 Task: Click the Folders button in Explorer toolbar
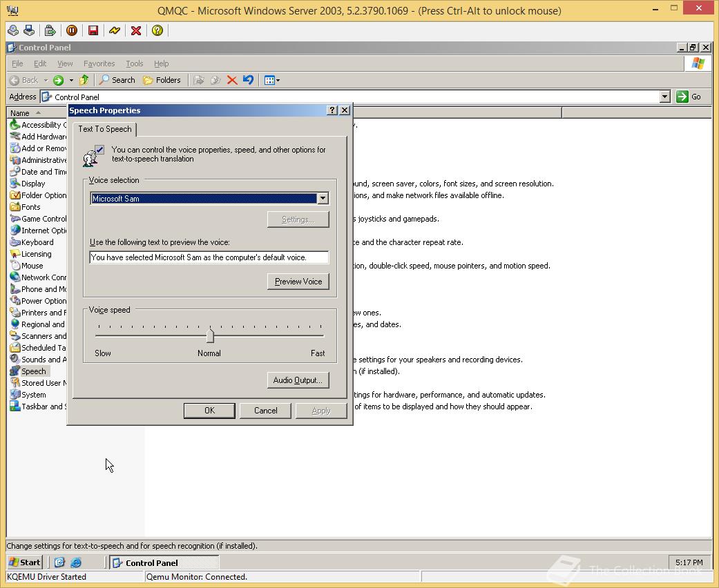(162, 80)
